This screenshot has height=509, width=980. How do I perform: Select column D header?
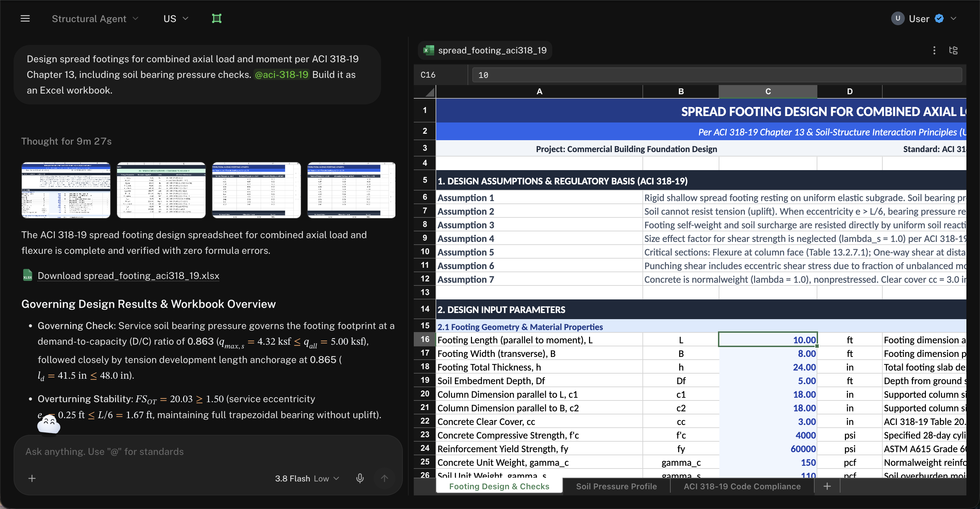click(850, 92)
